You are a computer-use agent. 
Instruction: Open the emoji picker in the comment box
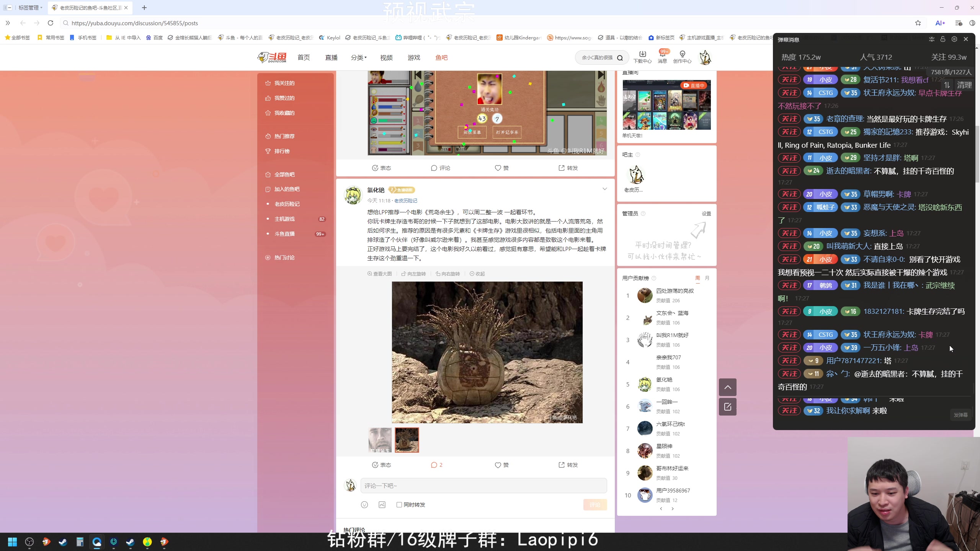click(x=364, y=505)
